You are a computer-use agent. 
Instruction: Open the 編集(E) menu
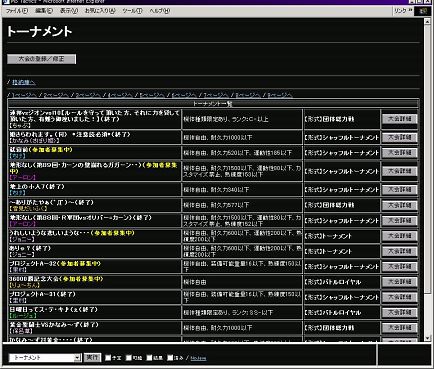coord(44,11)
